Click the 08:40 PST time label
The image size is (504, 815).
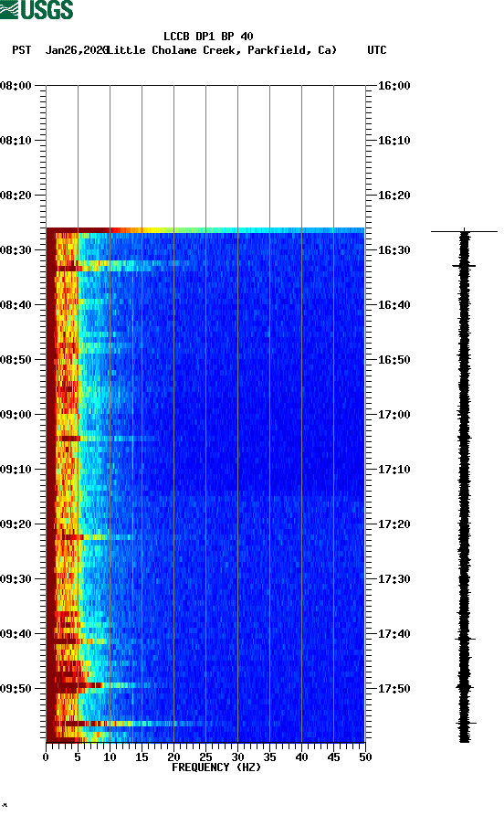(16, 304)
